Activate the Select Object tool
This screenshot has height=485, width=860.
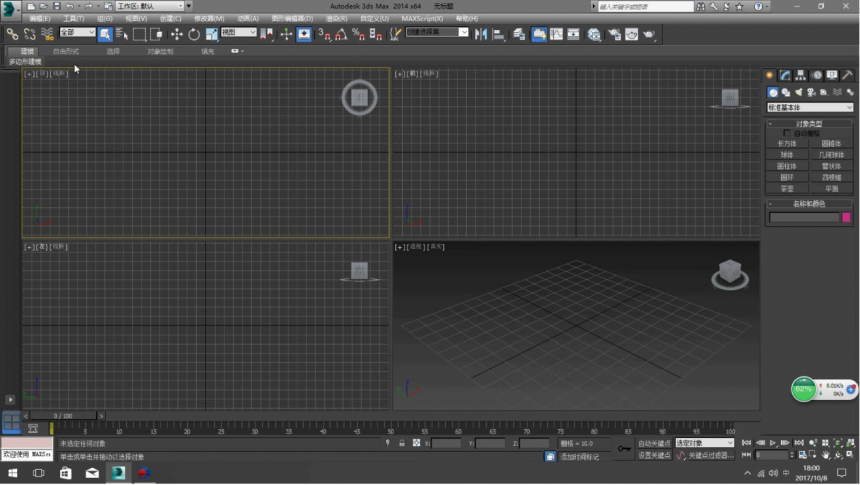tap(105, 34)
